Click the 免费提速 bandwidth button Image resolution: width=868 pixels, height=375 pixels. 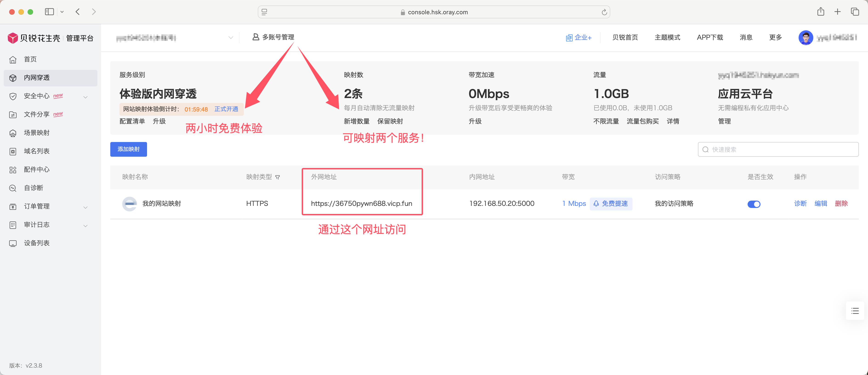611,204
